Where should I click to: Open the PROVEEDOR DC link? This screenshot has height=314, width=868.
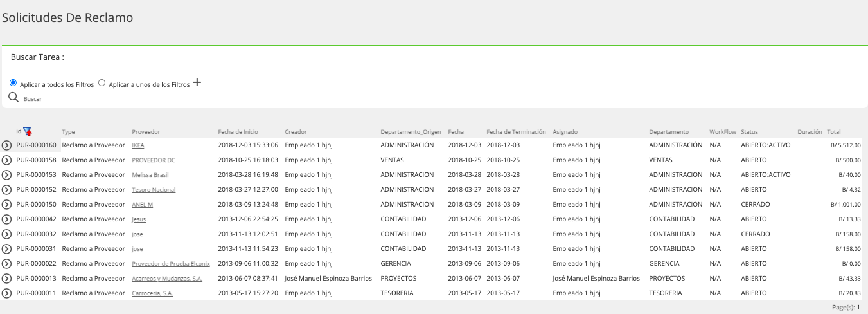pos(154,160)
